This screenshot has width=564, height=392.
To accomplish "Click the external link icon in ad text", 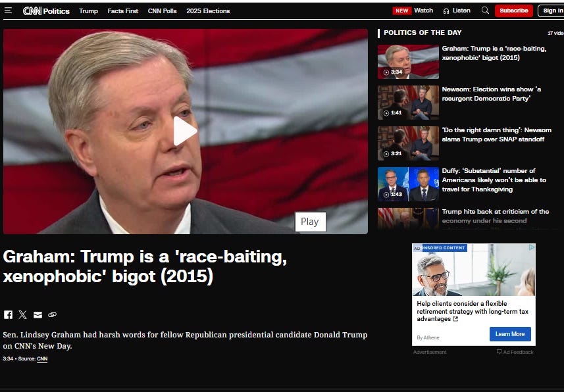I will click(x=455, y=319).
